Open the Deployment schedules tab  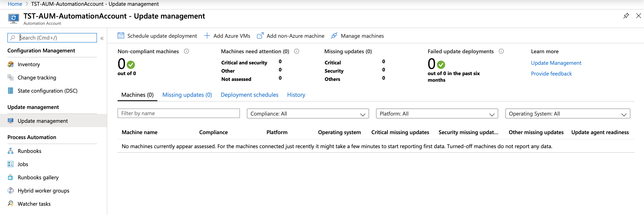[x=249, y=95]
